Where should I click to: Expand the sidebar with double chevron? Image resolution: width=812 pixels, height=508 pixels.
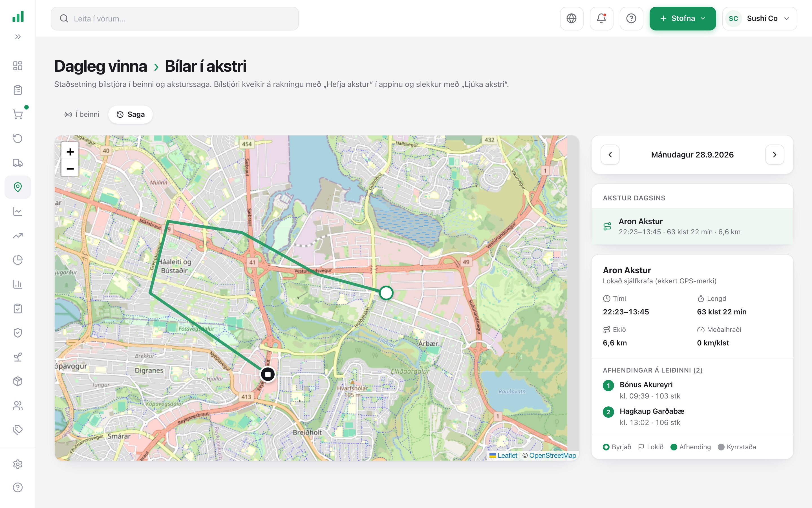pos(18,37)
